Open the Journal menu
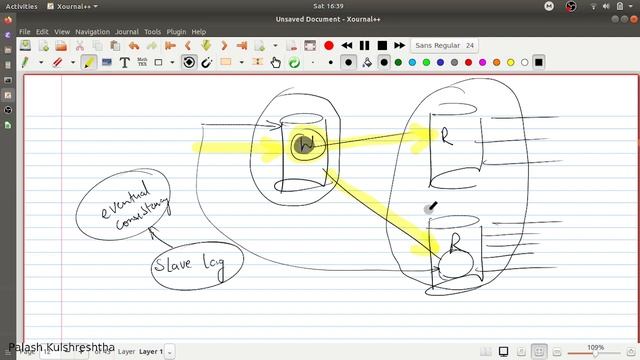The image size is (640, 360). 127,31
